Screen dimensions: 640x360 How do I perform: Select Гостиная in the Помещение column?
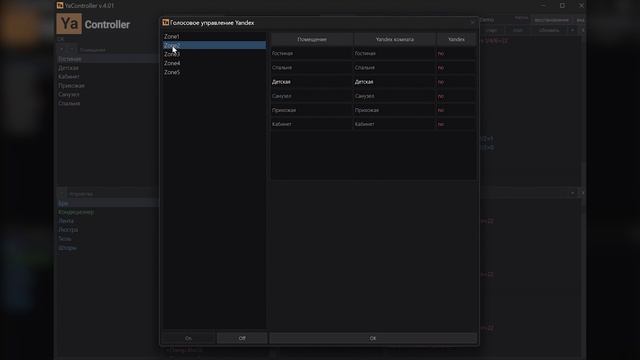coord(312,53)
